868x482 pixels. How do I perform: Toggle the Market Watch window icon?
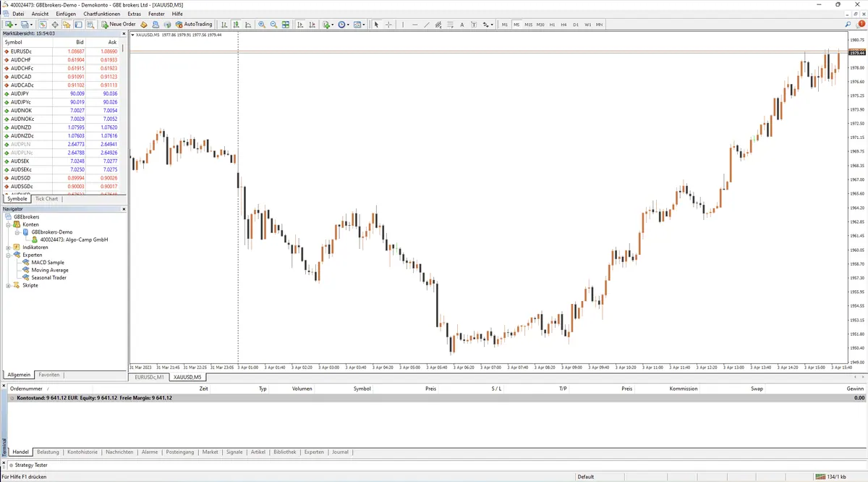tap(42, 24)
